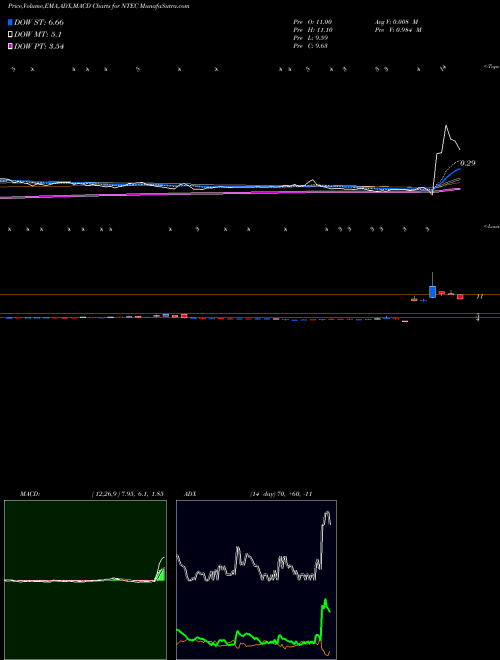Image resolution: width=500 pixels, height=660 pixels.
Task: Click the ADX values '(14 day) 70, +60, -11'
Action: (x=281, y=494)
